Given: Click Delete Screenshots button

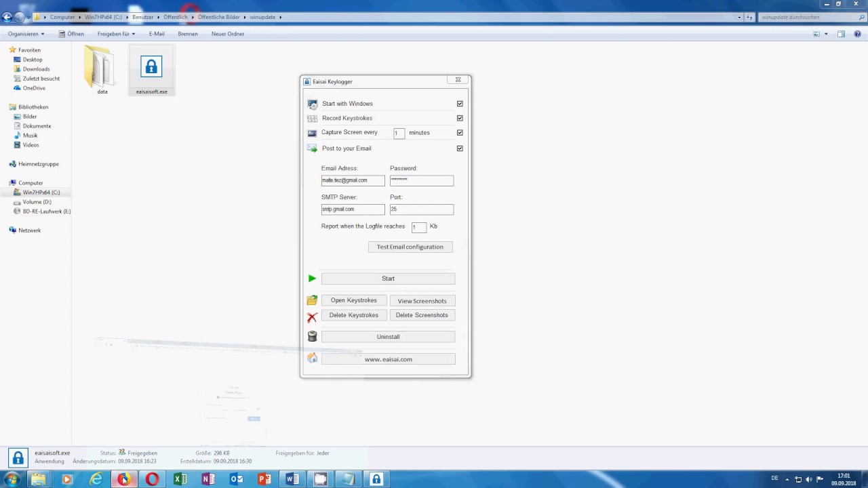Looking at the screenshot, I should tap(422, 315).
